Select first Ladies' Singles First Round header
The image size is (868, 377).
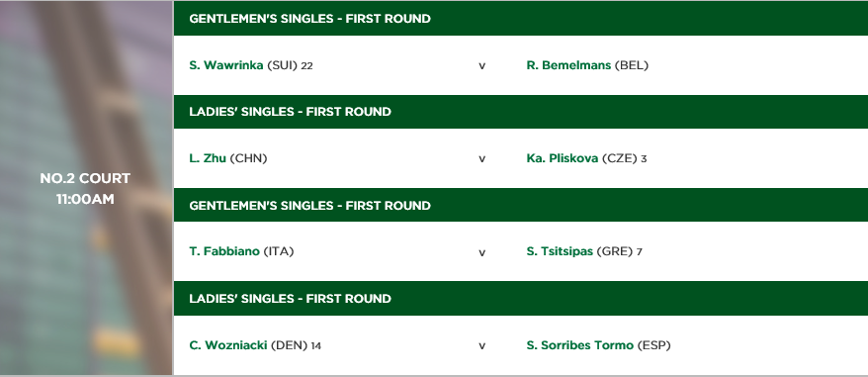coord(521,112)
